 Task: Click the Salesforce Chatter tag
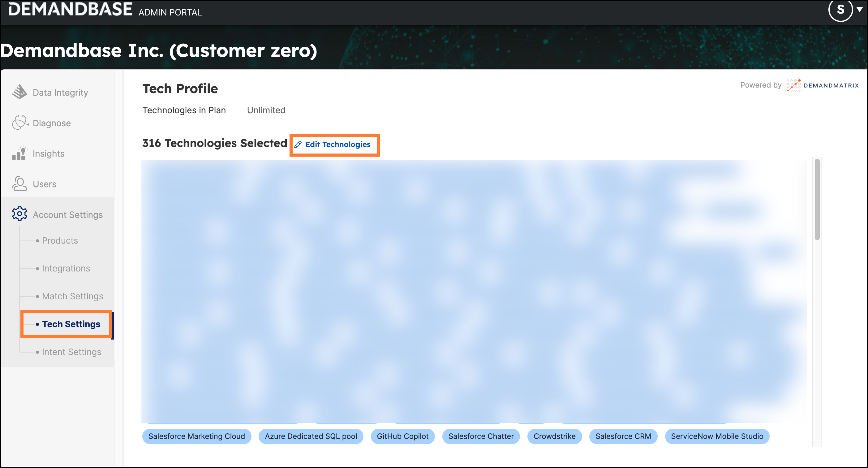point(481,436)
